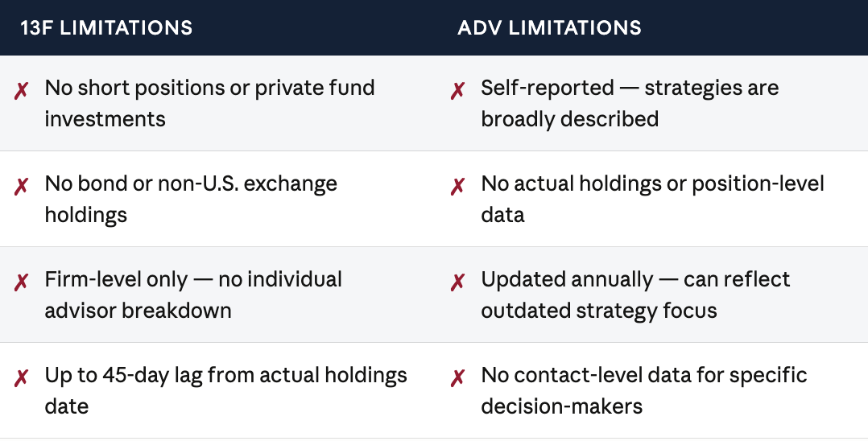This screenshot has height=441, width=868.
Task: Click 'No contact-level data for specific decision-makers'
Action: tap(644, 390)
